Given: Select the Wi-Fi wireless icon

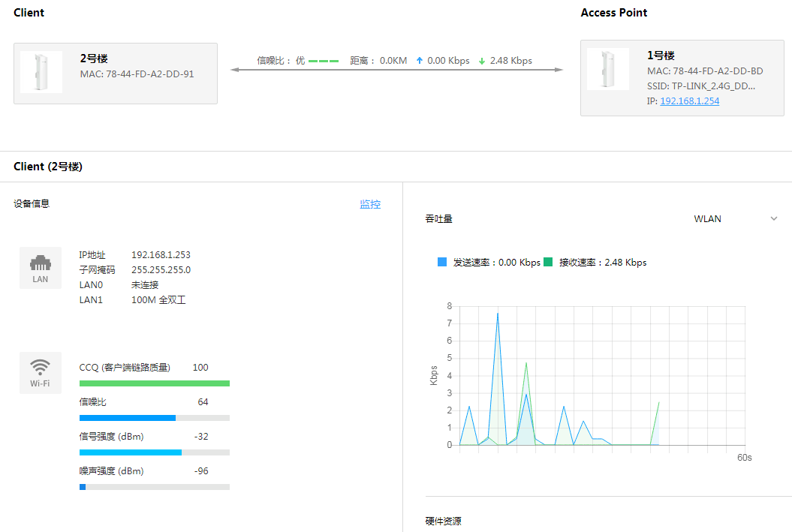Looking at the screenshot, I should 40,372.
